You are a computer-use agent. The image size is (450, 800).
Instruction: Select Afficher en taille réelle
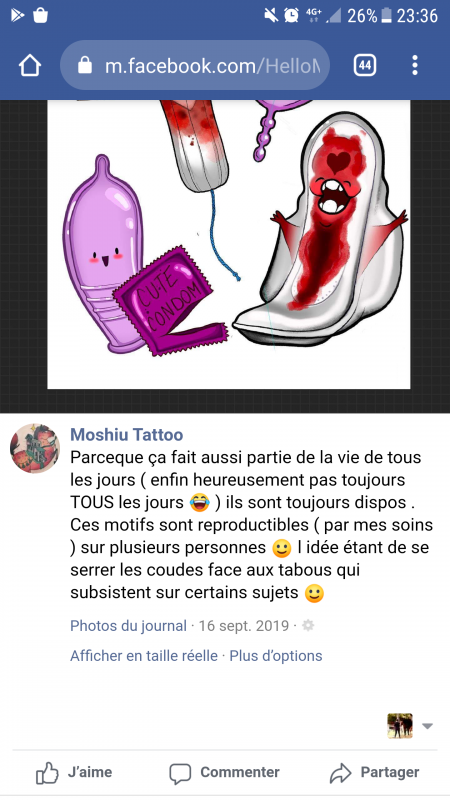click(x=144, y=656)
